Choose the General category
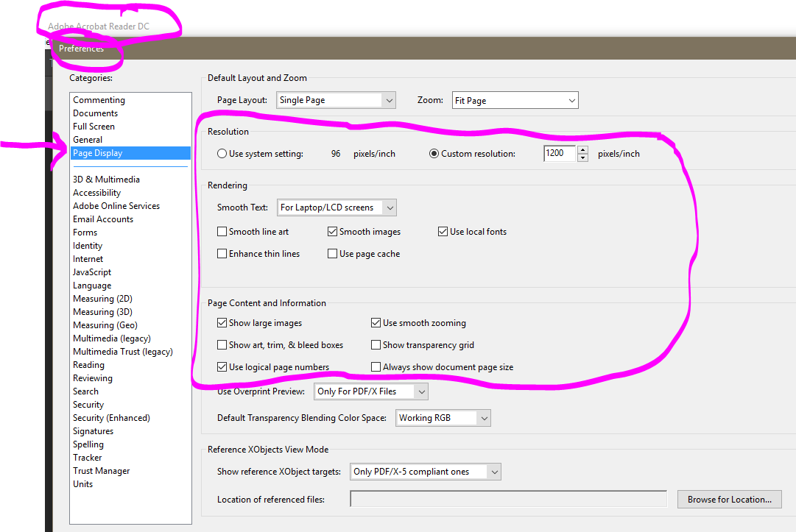 click(x=88, y=140)
